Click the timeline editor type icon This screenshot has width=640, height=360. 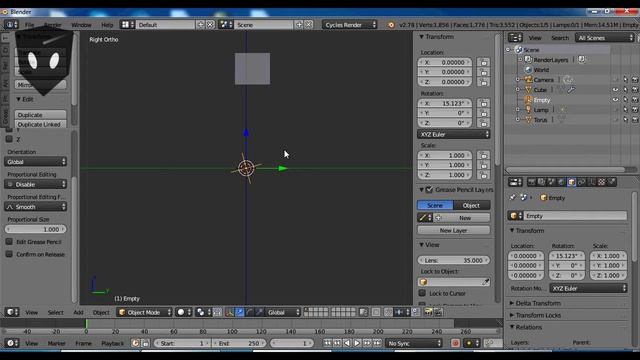tap(12, 343)
